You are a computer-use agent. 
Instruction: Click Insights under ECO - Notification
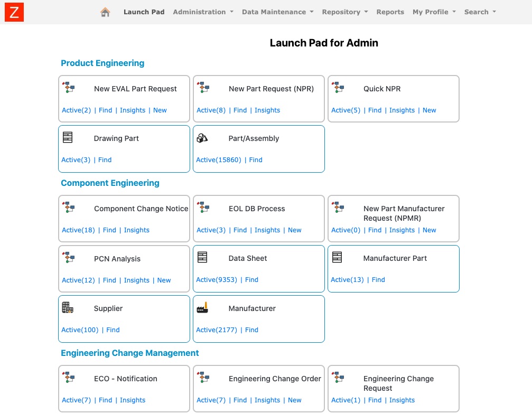(x=132, y=400)
